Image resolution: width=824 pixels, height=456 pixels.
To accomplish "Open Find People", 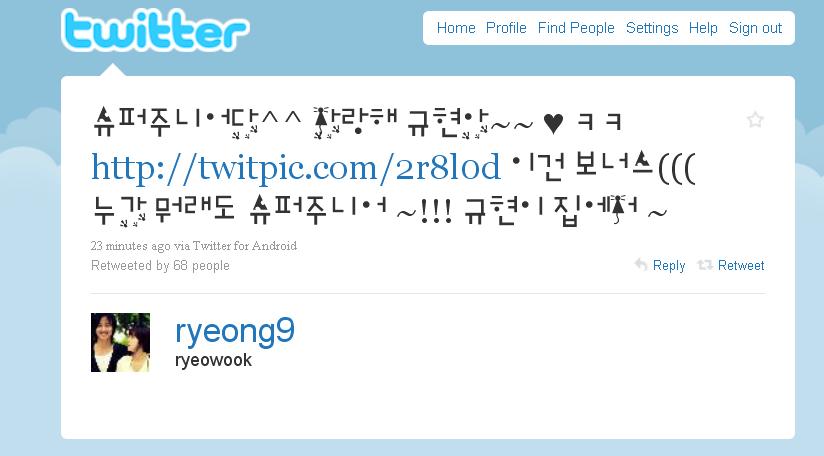I will pyautogui.click(x=576, y=28).
